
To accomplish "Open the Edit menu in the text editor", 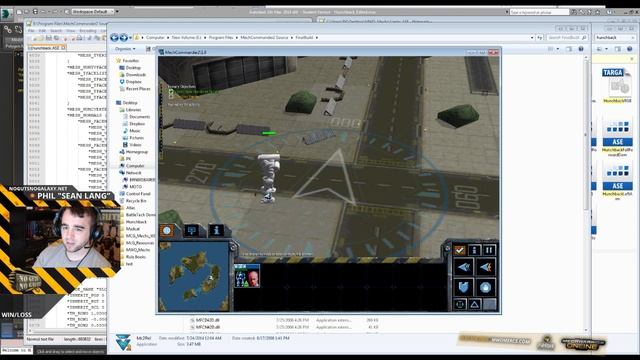I will click(42, 31).
